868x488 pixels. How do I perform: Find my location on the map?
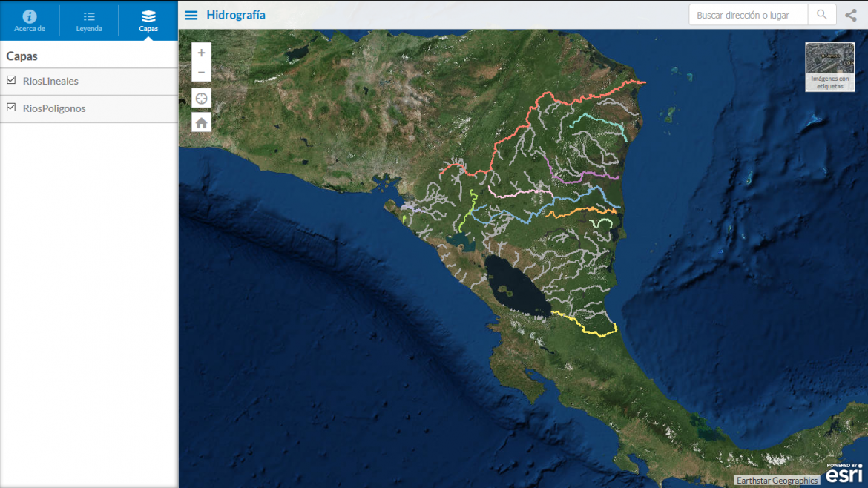click(x=202, y=99)
